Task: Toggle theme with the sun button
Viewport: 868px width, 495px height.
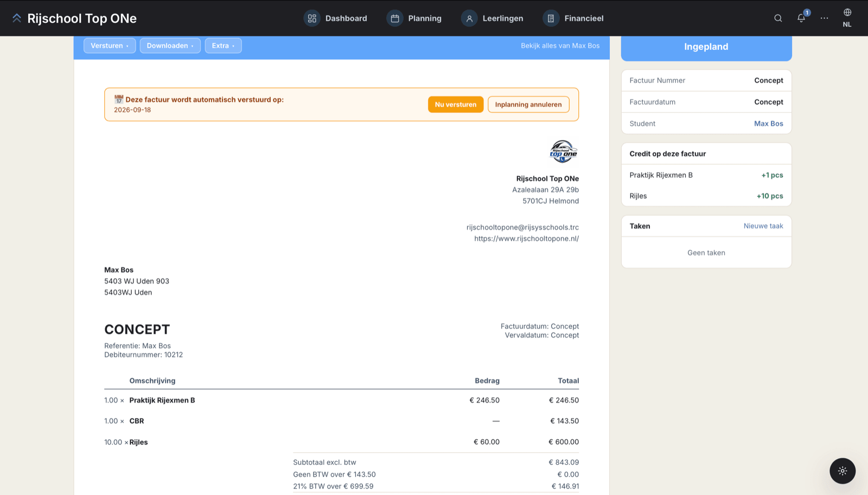Action: click(x=843, y=471)
